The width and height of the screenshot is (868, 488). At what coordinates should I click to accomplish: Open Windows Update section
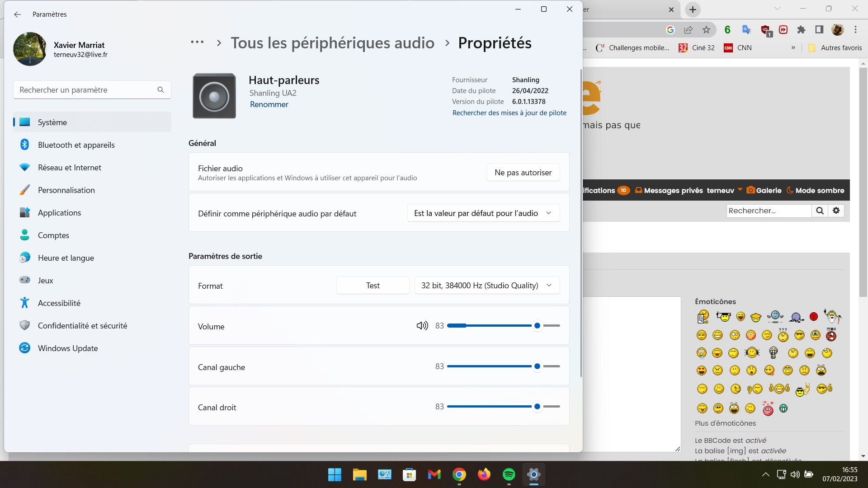click(x=68, y=348)
